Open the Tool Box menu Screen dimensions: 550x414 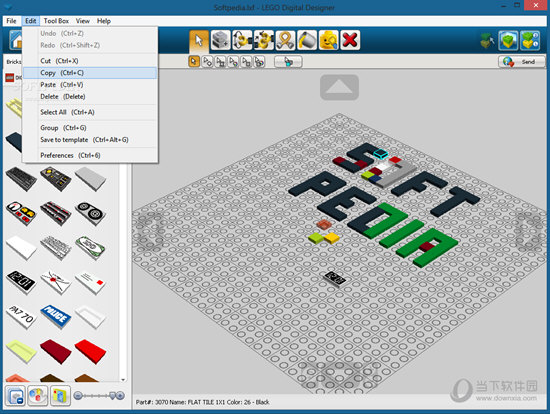click(56, 21)
